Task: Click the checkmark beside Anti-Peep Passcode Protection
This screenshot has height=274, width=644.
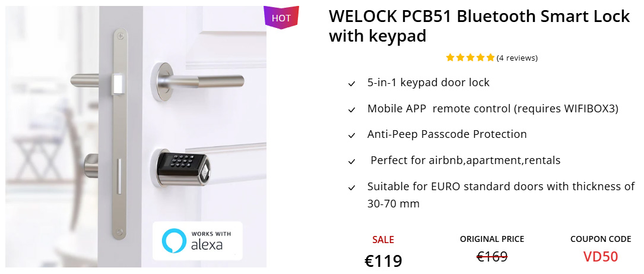Action: click(x=352, y=136)
